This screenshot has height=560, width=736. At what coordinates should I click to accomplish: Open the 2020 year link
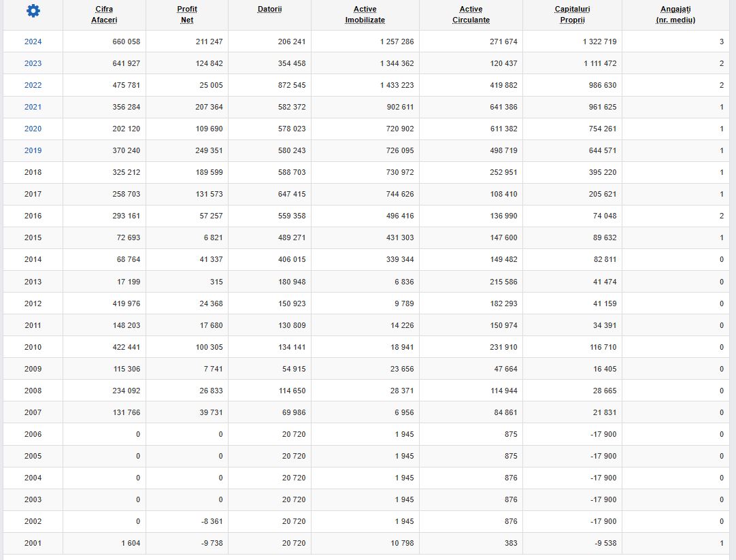pos(33,129)
